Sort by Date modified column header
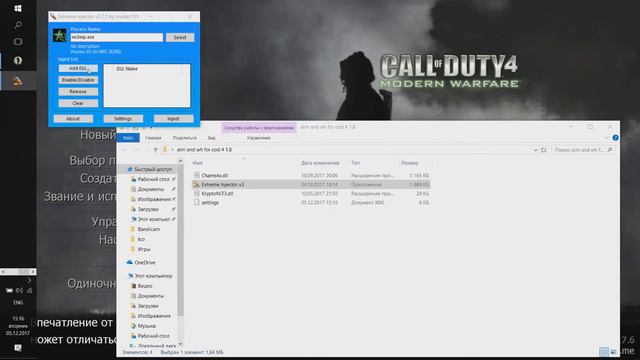 (x=320, y=163)
